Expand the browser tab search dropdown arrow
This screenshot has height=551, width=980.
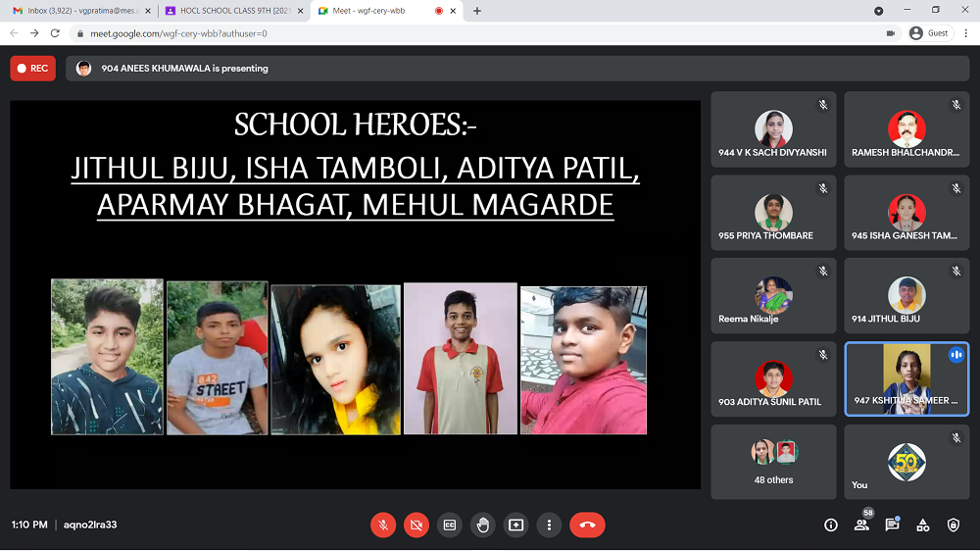pyautogui.click(x=878, y=11)
